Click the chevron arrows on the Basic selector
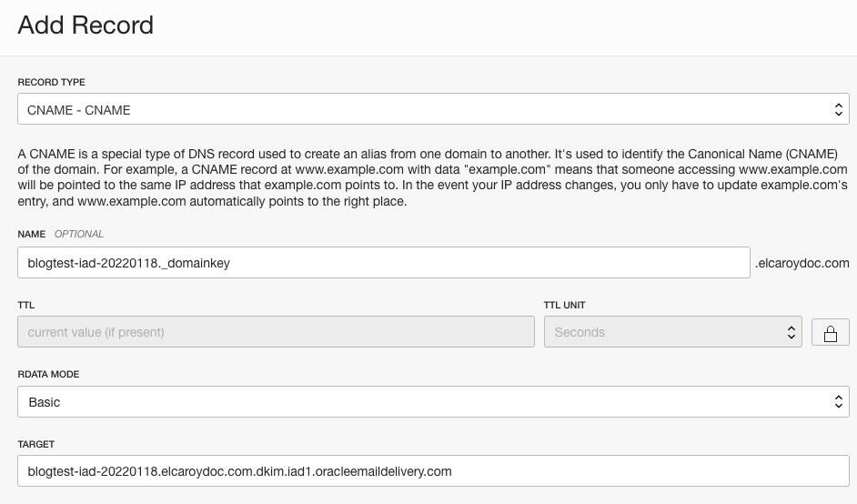 (839, 402)
